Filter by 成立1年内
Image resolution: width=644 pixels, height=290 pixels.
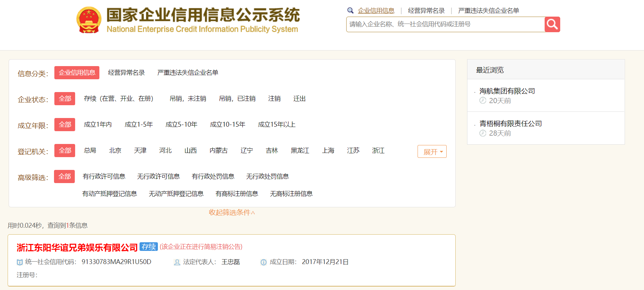(x=98, y=125)
